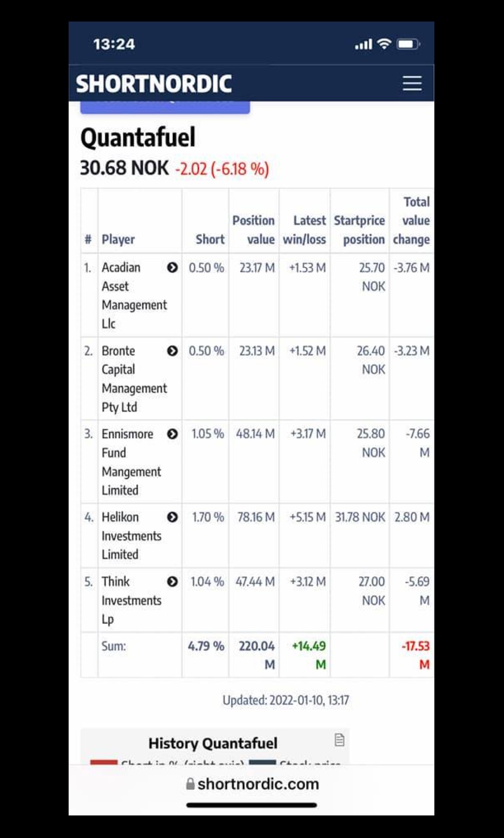The image size is (504, 838).
Task: Expand Think Investments Lp arrow icon
Action: click(x=172, y=581)
